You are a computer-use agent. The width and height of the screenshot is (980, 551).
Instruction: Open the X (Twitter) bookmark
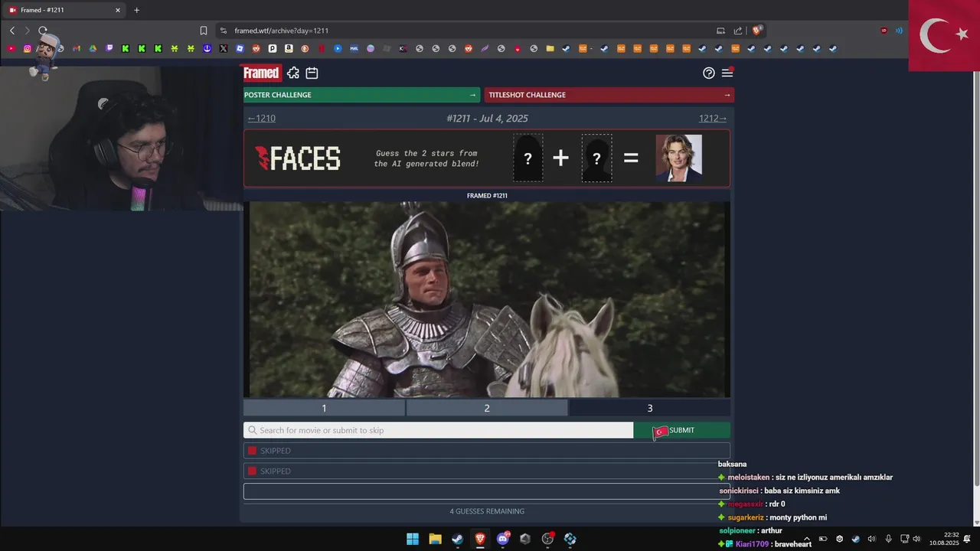coord(224,48)
